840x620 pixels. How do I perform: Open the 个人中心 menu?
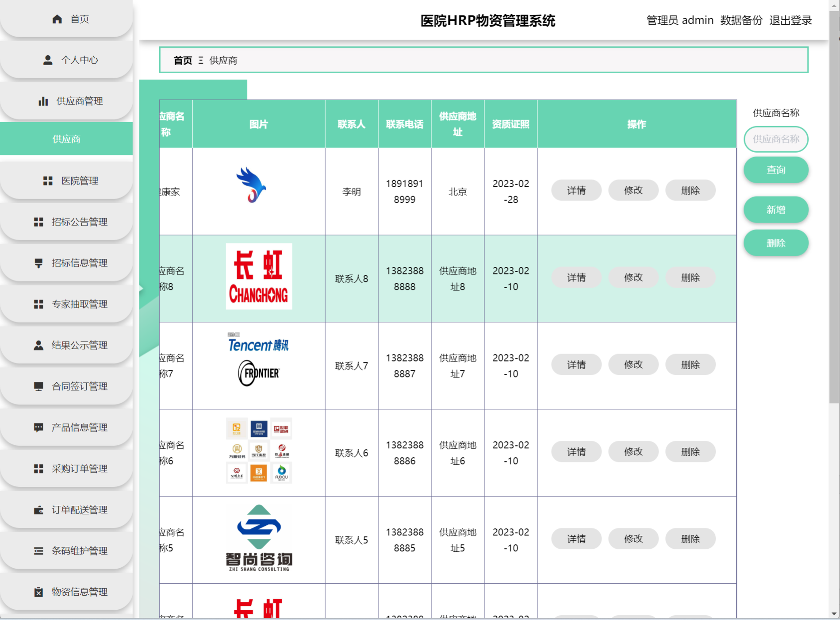66,60
